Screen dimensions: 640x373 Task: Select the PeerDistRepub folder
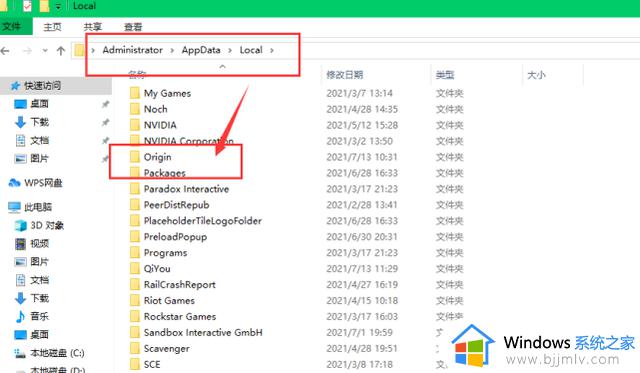pos(176,205)
